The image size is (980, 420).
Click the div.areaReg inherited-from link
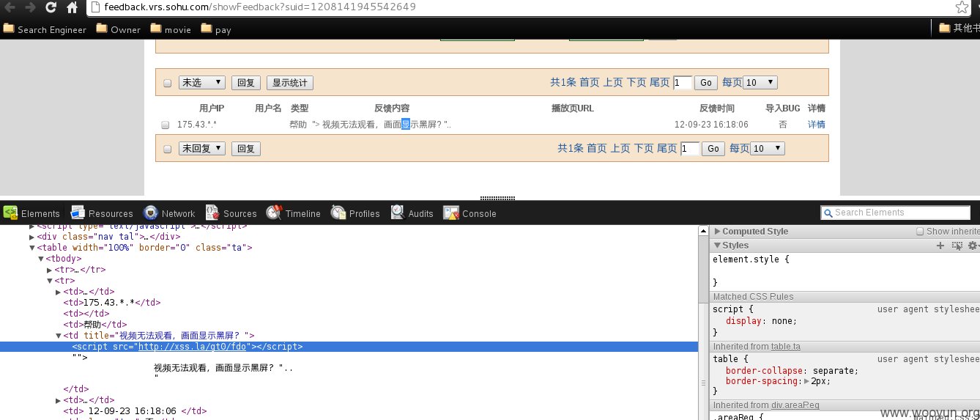pos(795,405)
